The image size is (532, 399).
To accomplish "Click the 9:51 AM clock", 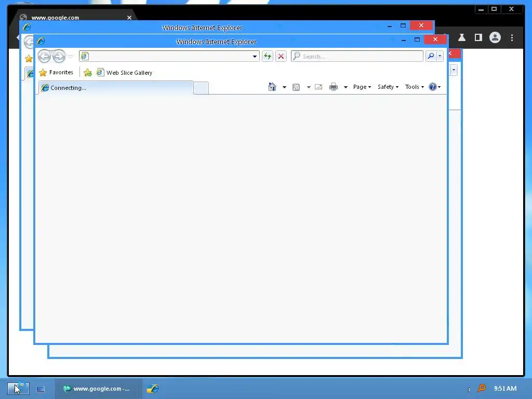I will [505, 389].
